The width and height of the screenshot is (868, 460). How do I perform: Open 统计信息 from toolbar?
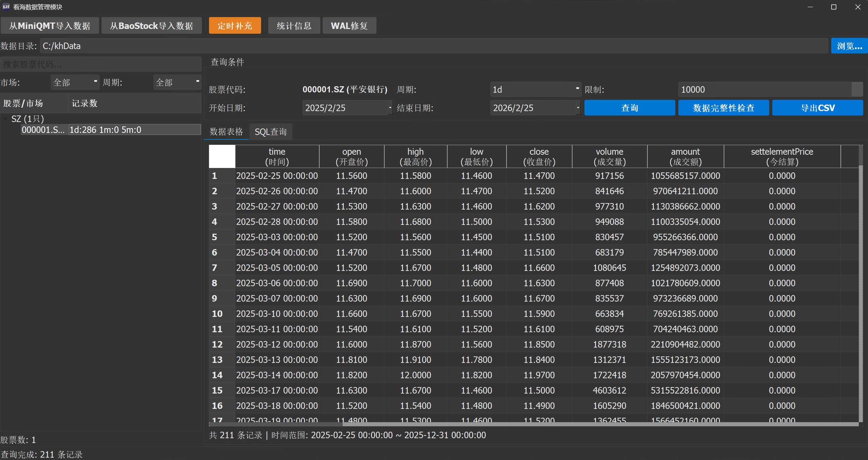(x=294, y=26)
